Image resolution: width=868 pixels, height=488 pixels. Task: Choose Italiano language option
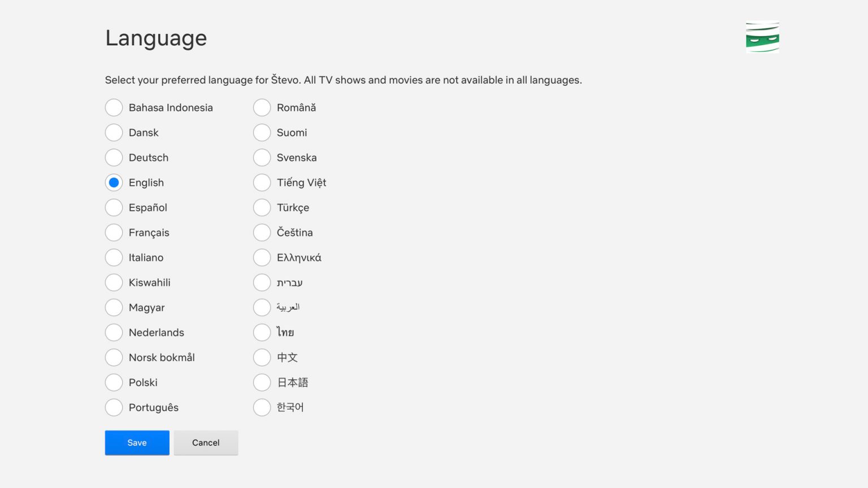(x=114, y=258)
